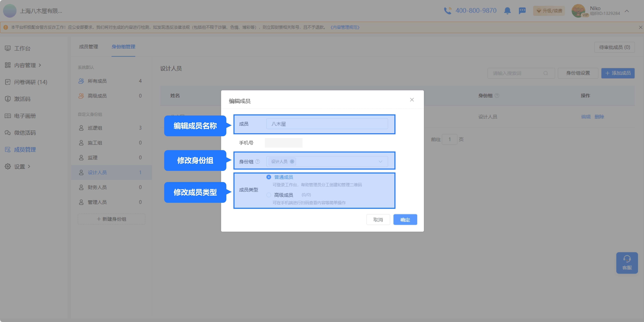Select the 普通成员 radio option
The width and height of the screenshot is (644, 322).
pyautogui.click(x=269, y=177)
